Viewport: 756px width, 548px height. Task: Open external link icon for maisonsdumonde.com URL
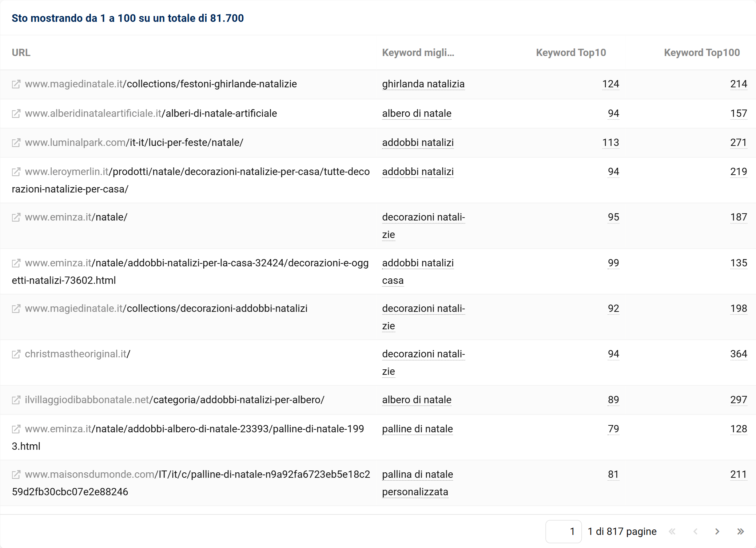click(x=16, y=475)
